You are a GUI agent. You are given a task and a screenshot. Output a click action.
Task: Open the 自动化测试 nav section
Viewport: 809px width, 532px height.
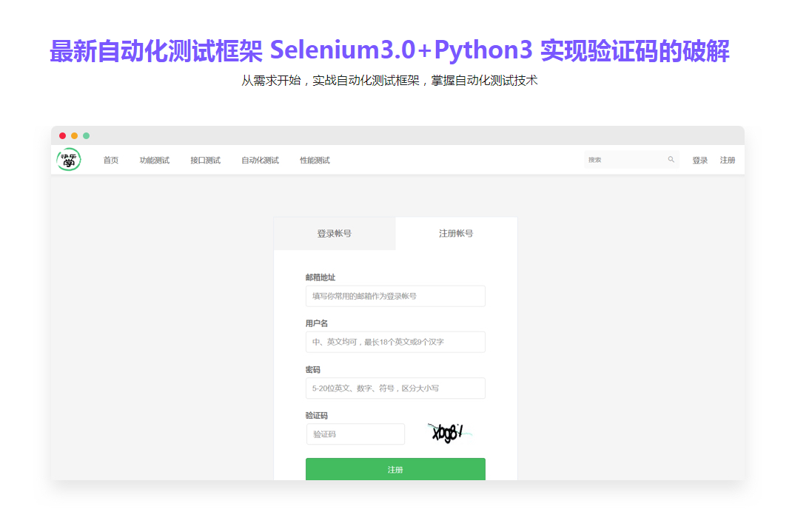pyautogui.click(x=259, y=160)
